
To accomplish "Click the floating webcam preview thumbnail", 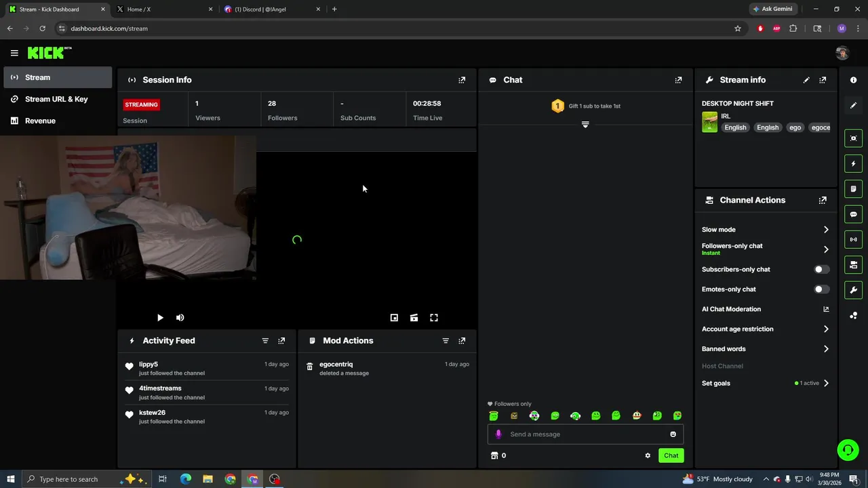I will point(128,207).
